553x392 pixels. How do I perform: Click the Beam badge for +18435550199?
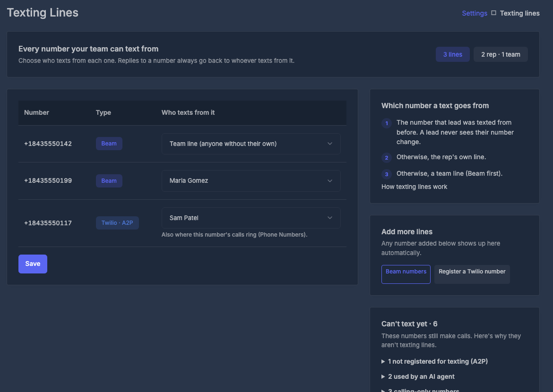click(x=109, y=181)
